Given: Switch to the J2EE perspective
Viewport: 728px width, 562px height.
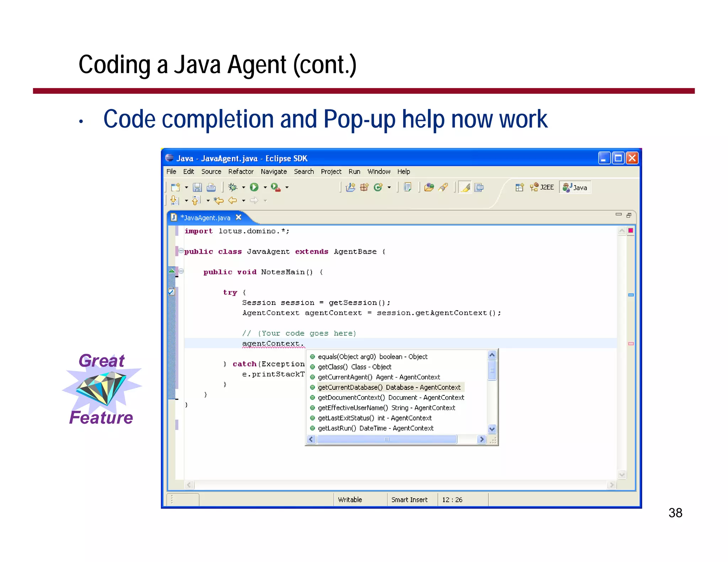Looking at the screenshot, I should pyautogui.click(x=542, y=187).
